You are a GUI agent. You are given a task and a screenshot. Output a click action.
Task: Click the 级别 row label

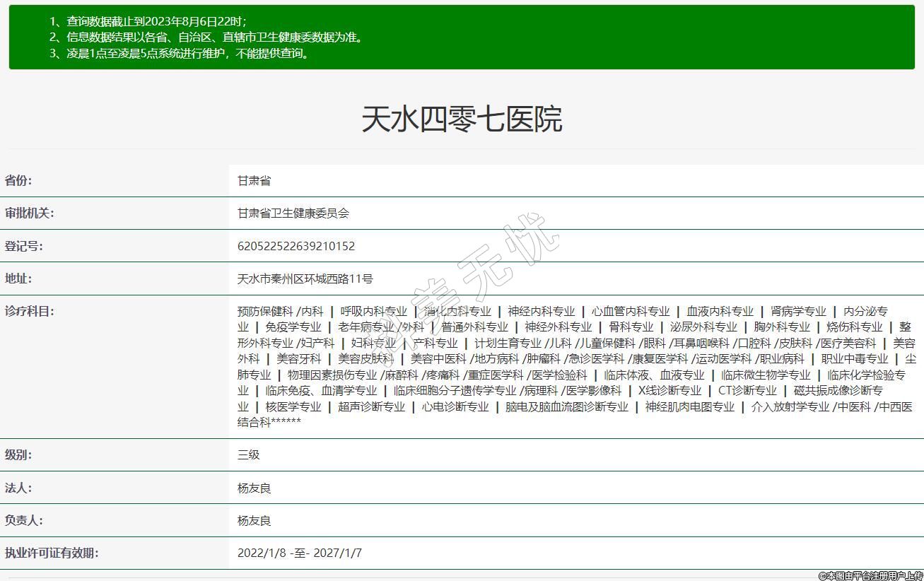[18, 454]
